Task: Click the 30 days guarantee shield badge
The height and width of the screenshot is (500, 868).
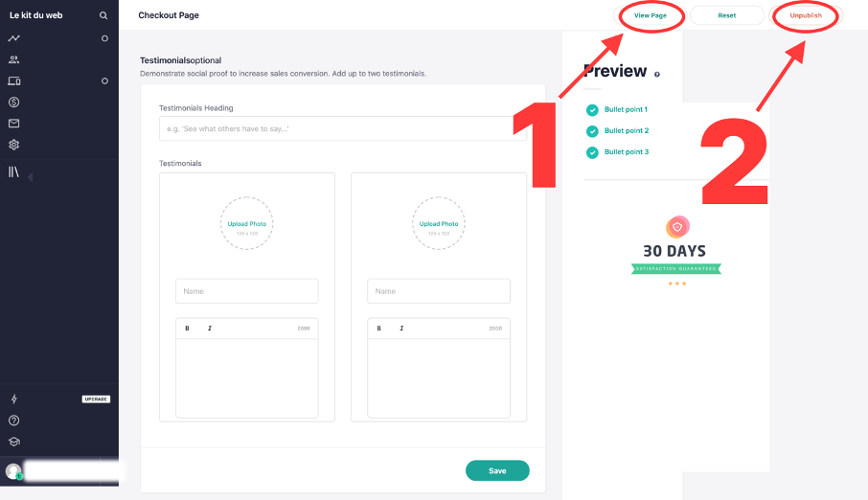Action: (x=677, y=227)
